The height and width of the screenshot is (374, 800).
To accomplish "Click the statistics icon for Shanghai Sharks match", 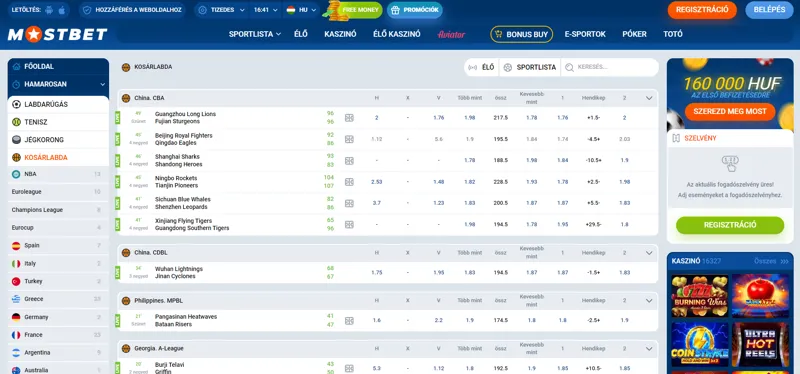I will point(349,161).
